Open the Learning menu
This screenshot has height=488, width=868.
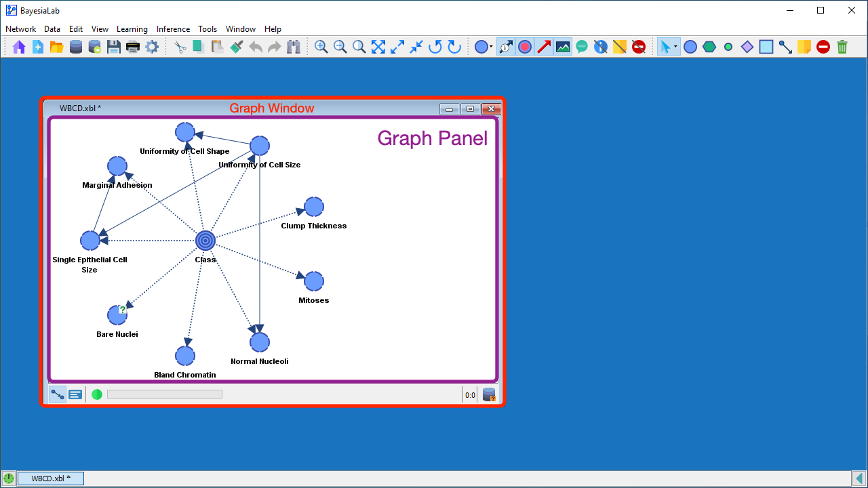[132, 29]
